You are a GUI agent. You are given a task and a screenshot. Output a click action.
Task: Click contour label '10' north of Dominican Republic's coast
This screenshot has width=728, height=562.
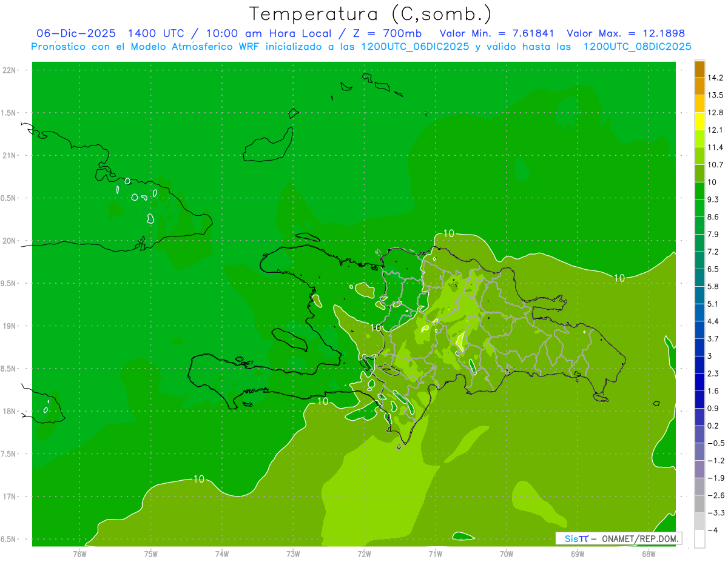(449, 233)
